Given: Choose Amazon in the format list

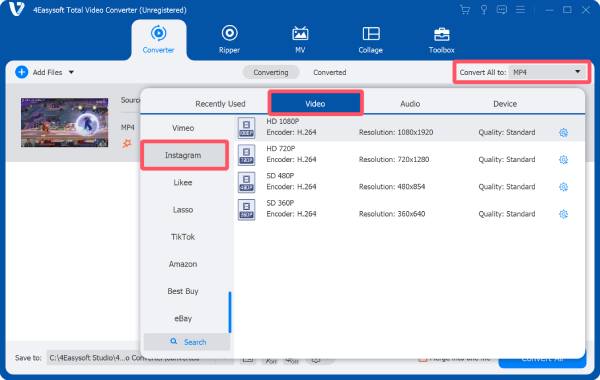Looking at the screenshot, I should [183, 264].
